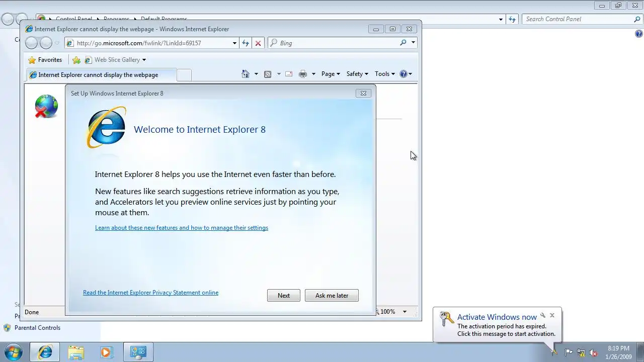Open the Parental Controls link

click(x=37, y=328)
